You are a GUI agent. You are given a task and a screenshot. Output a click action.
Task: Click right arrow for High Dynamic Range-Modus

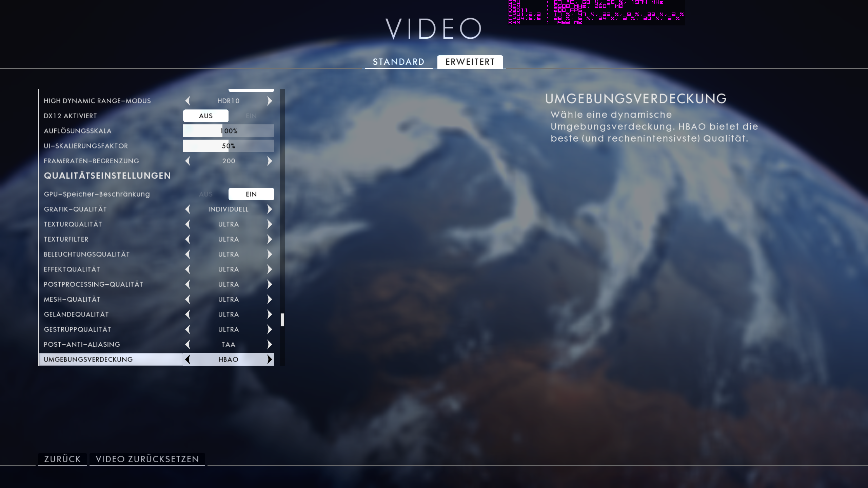[270, 101]
